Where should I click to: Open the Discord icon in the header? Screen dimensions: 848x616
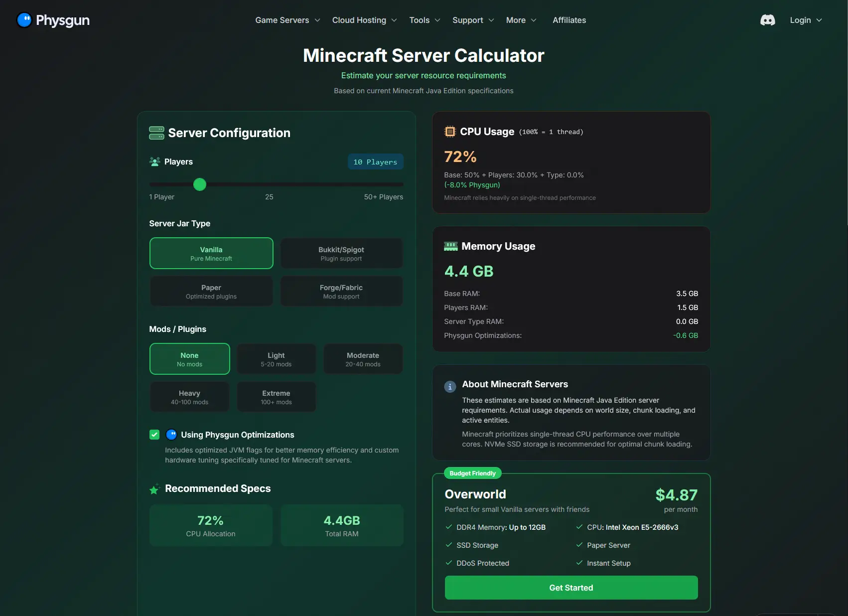(x=767, y=20)
